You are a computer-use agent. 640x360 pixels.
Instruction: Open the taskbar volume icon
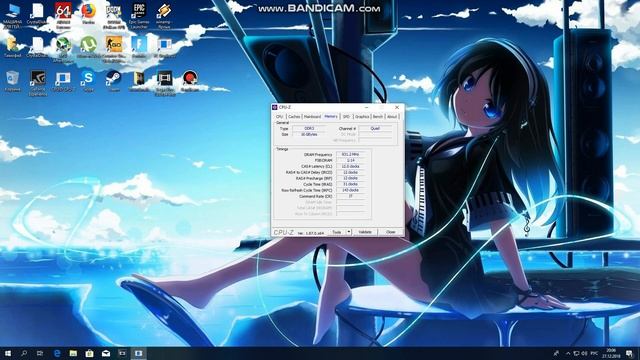click(x=584, y=353)
